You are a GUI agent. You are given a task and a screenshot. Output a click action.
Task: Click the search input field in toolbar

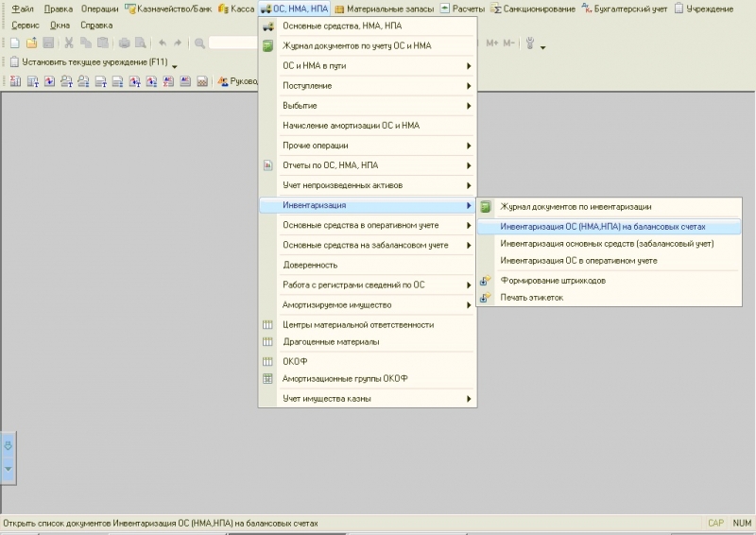pyautogui.click(x=233, y=43)
